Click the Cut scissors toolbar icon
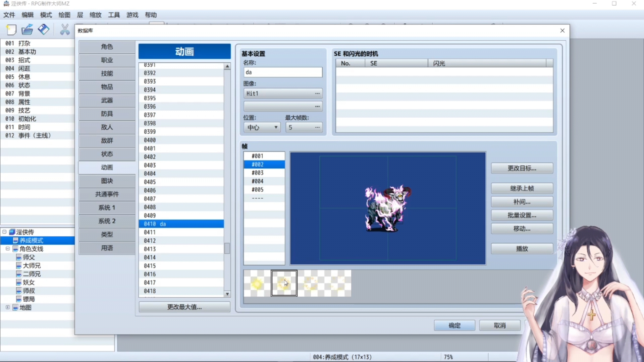 (65, 30)
